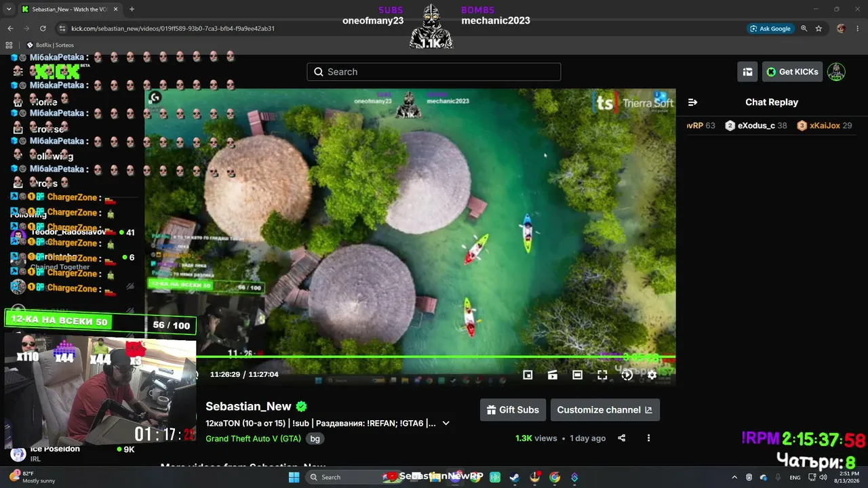
Task: Open the dashboard icon beside Get KICKs
Action: (747, 72)
